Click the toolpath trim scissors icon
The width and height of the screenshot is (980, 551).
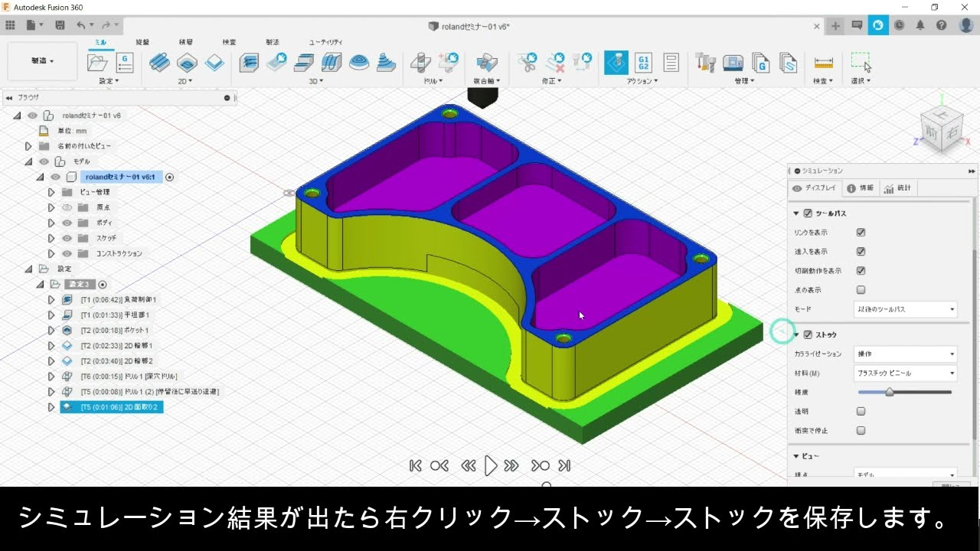pyautogui.click(x=527, y=63)
